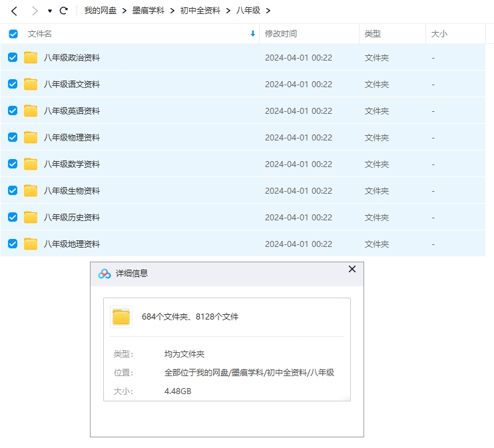Click the 八年级地理资料 folder icon

31,244
